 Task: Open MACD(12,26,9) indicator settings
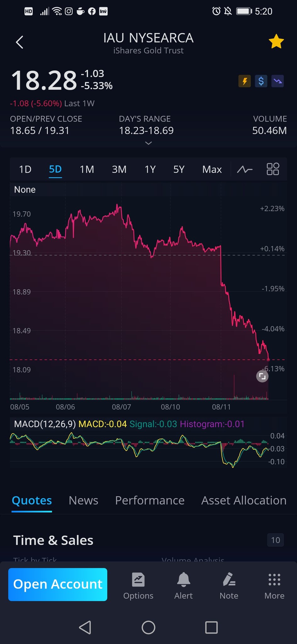[45, 424]
